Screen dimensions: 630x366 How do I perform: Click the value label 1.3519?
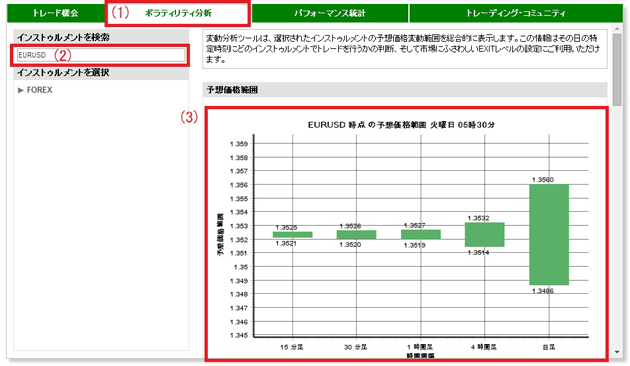click(414, 245)
